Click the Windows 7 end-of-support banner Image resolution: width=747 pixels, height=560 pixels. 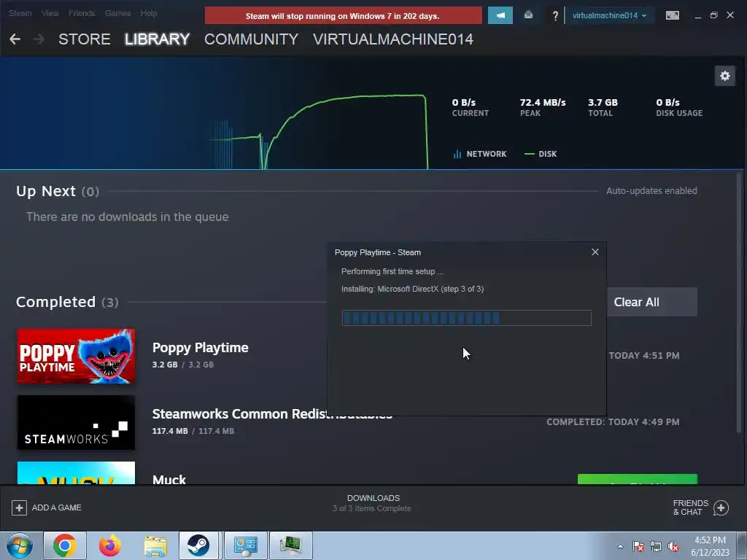click(x=343, y=16)
